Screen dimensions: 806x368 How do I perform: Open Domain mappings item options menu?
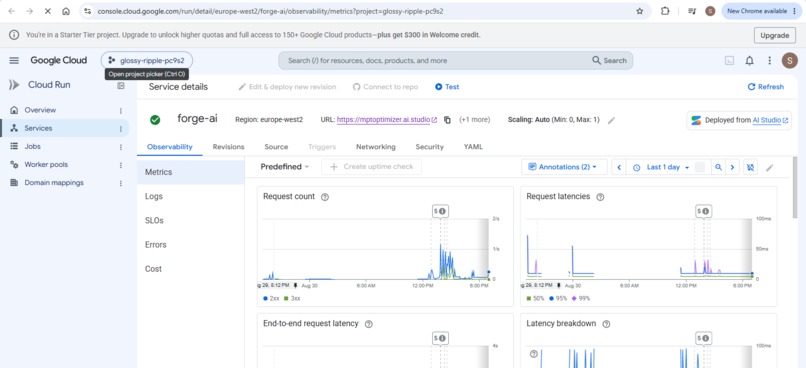[x=121, y=183]
